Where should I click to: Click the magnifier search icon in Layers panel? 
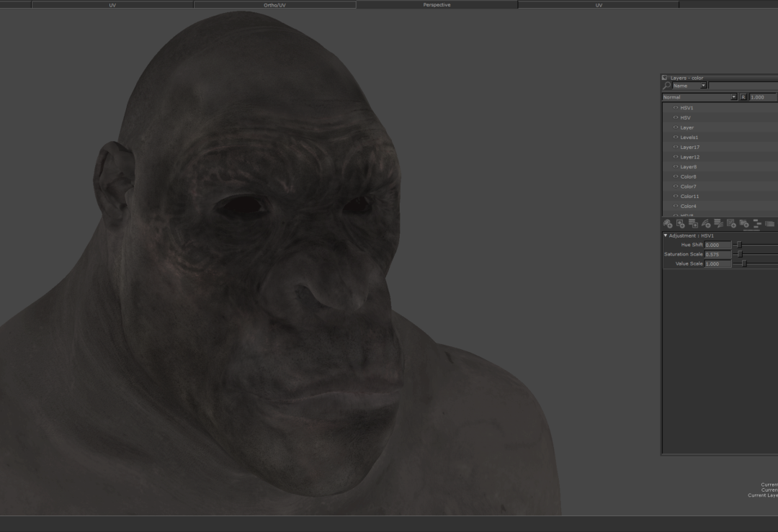667,86
